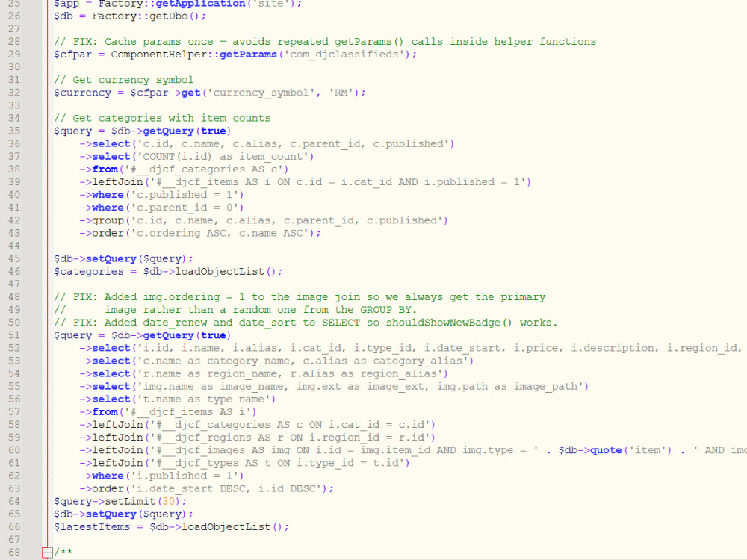Image resolution: width=747 pixels, height=560 pixels.
Task: Click '$categories = $db->loadObjectList();' line
Action: 168,272
